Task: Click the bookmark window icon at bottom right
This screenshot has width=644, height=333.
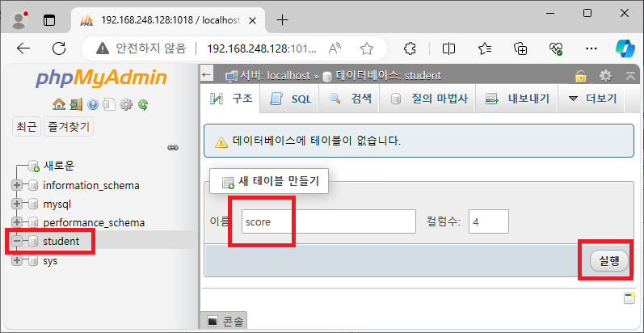Action: 629,298
